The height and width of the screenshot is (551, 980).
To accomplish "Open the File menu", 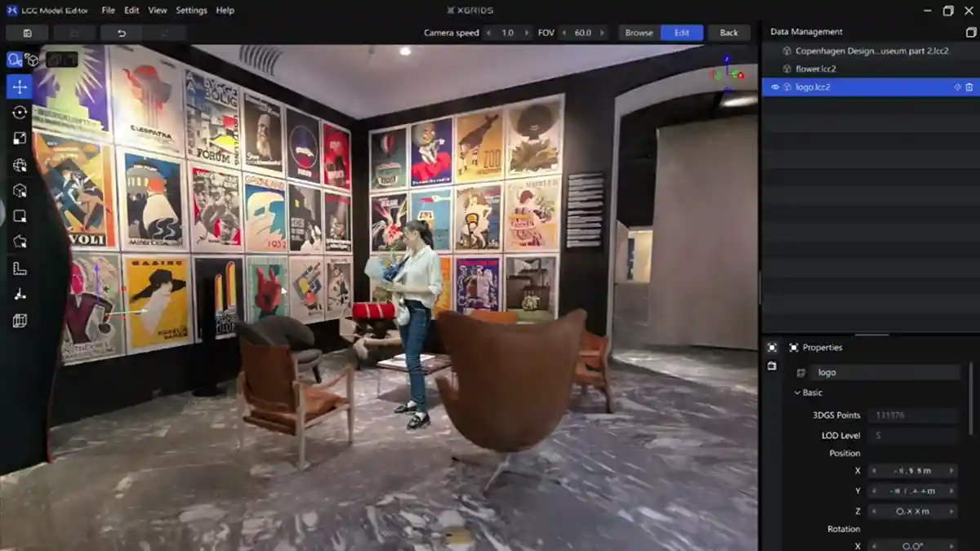I will 108,11.
